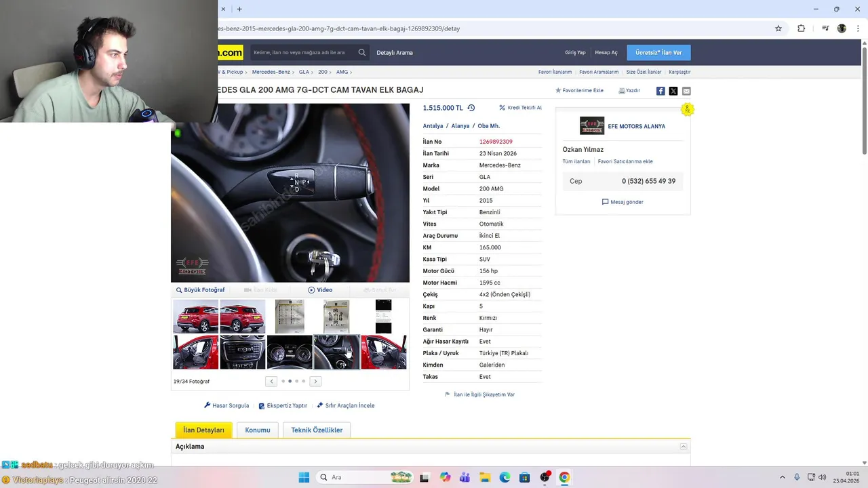Click Mesaj gönder to message seller
Screen dimensions: 868x488
623,202
